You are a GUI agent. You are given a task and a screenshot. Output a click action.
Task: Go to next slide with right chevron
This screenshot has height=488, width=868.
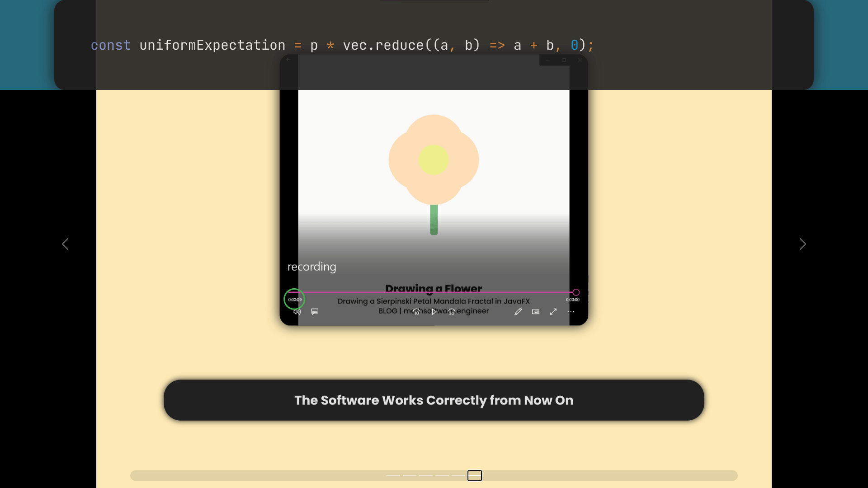(802, 244)
